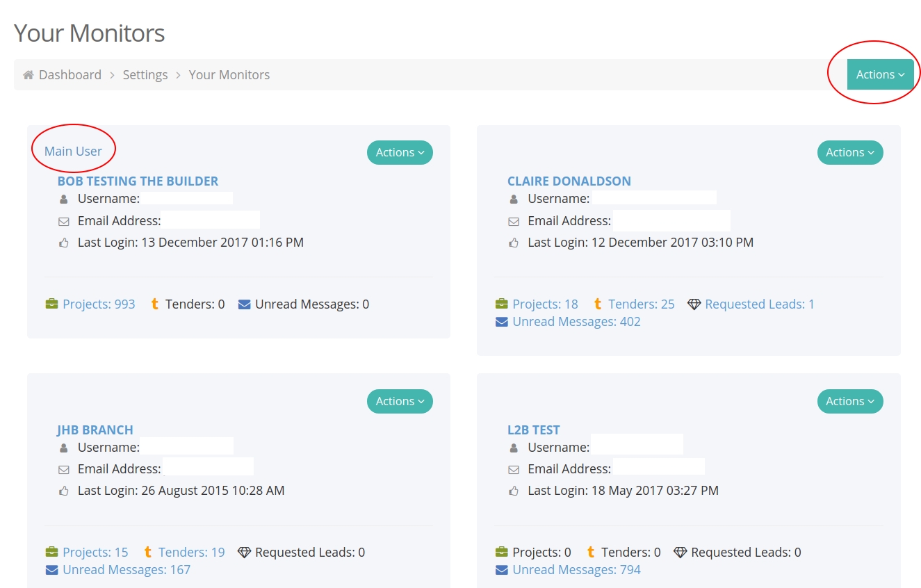Screen dimensions: 921x588
Task: Open CLAIRE DONALDSON profile
Action: (x=569, y=181)
